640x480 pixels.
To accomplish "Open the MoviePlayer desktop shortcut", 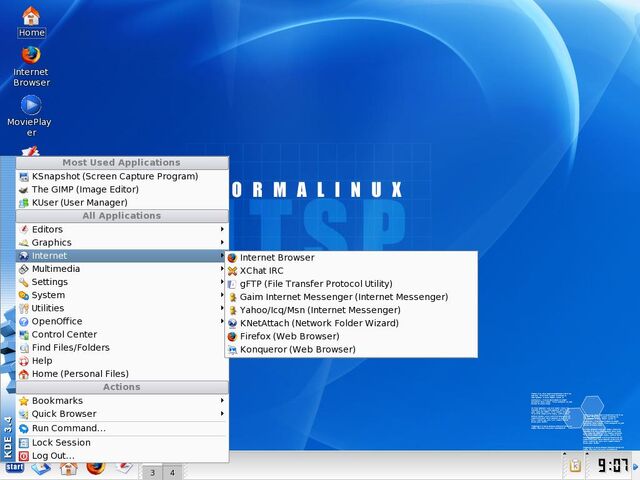I will (30, 116).
